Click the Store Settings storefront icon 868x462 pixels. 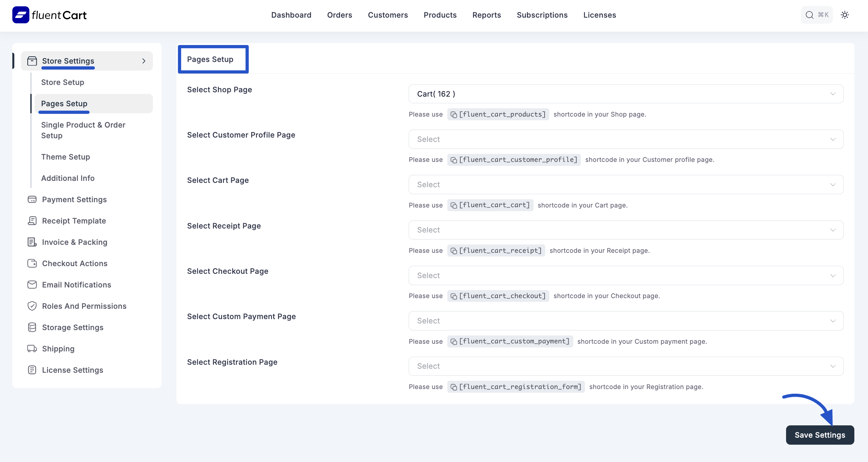pyautogui.click(x=32, y=61)
